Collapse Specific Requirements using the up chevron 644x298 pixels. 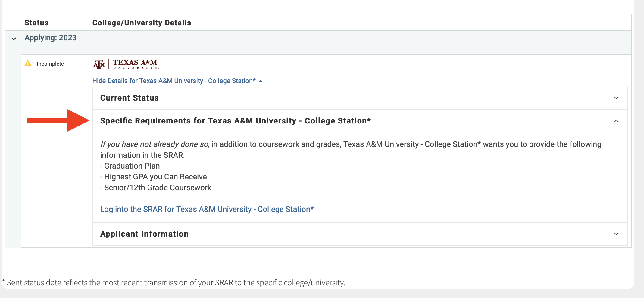pyautogui.click(x=616, y=121)
